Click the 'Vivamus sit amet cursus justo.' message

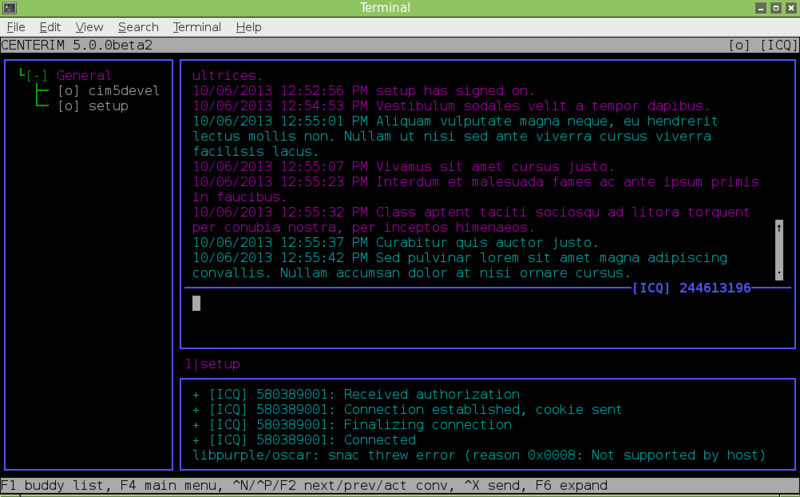click(x=403, y=167)
